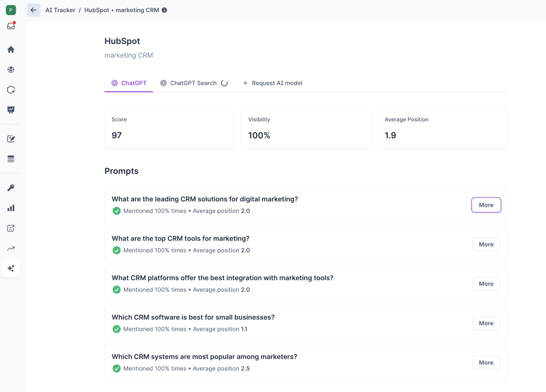Image resolution: width=546 pixels, height=392 pixels.
Task: Click the green P workspace avatar
Action: (11, 10)
